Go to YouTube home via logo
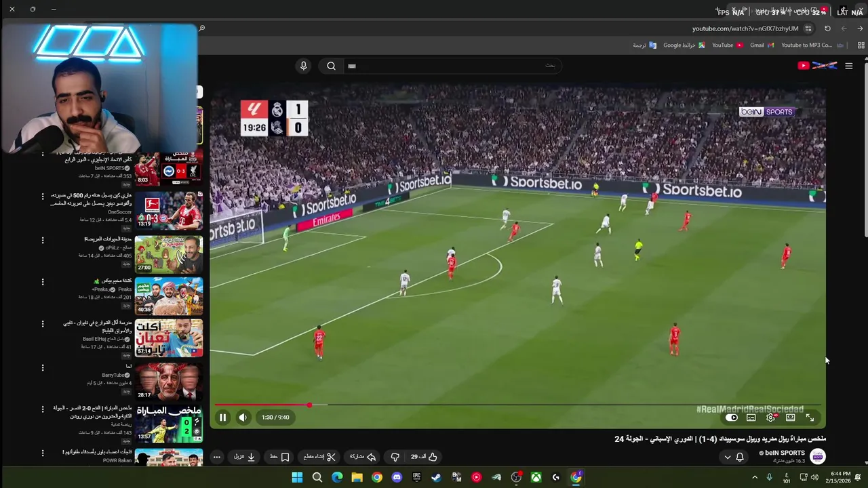Image resolution: width=868 pixels, height=488 pixels. click(x=817, y=66)
